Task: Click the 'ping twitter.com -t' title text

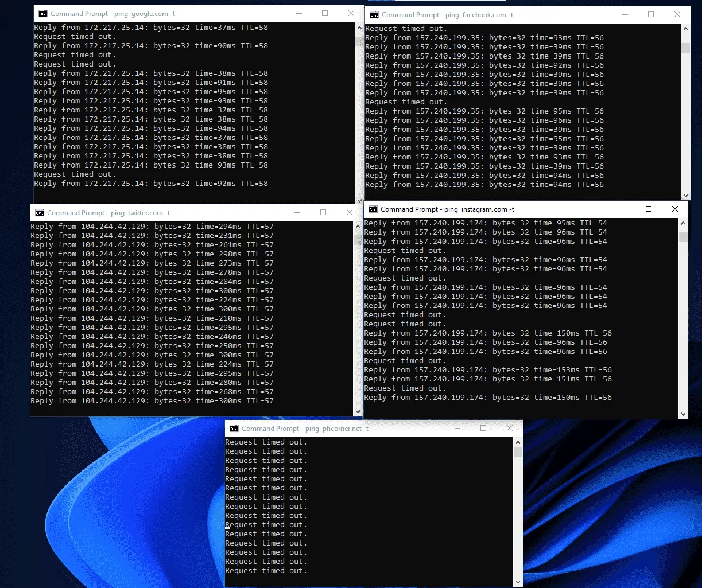Action: point(141,213)
